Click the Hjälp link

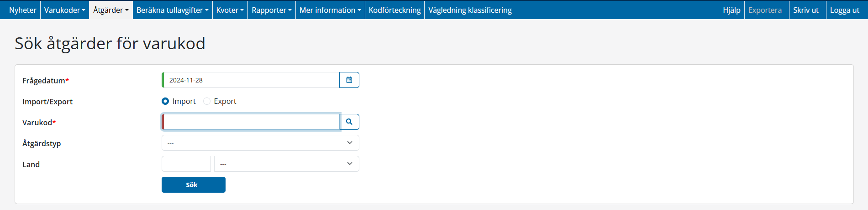[731, 10]
